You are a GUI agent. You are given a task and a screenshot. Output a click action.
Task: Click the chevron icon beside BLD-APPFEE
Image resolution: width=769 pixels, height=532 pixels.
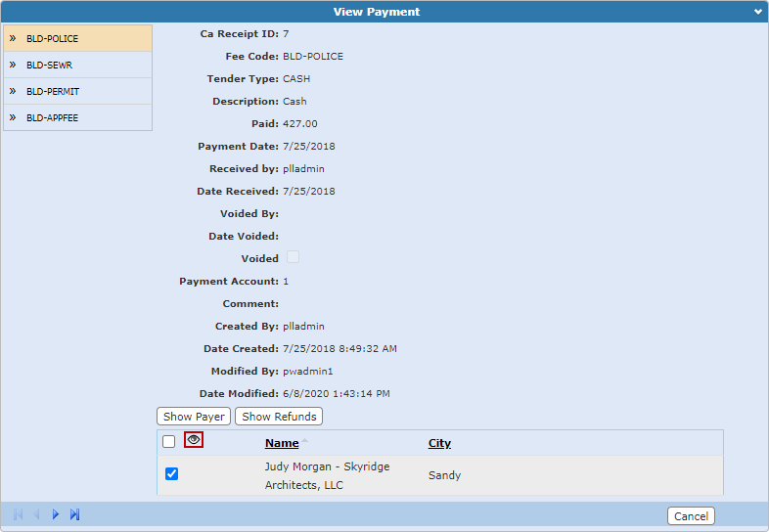coord(13,117)
